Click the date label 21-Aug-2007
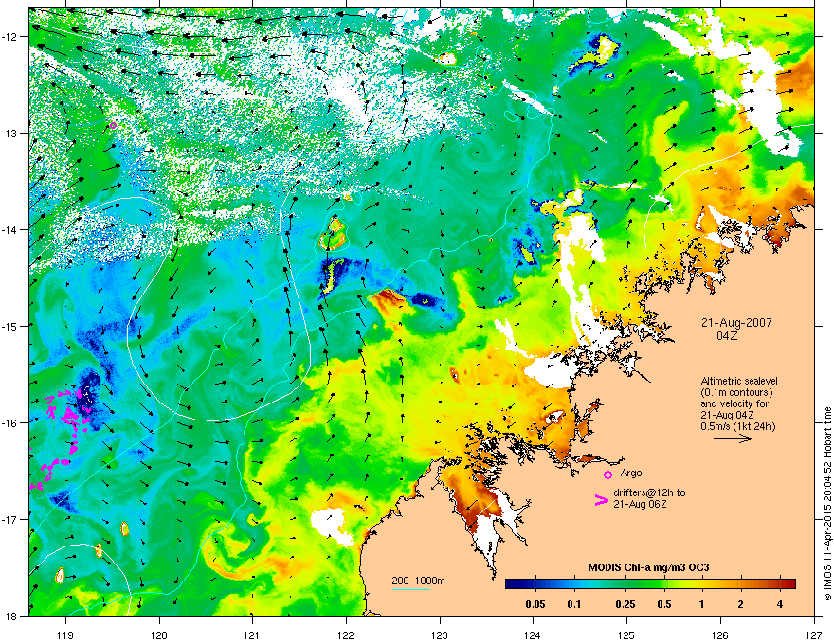The image size is (834, 644). (x=736, y=323)
